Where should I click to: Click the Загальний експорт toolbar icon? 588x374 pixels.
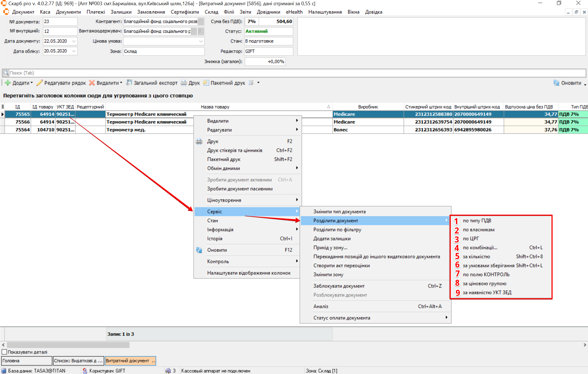pyautogui.click(x=129, y=83)
